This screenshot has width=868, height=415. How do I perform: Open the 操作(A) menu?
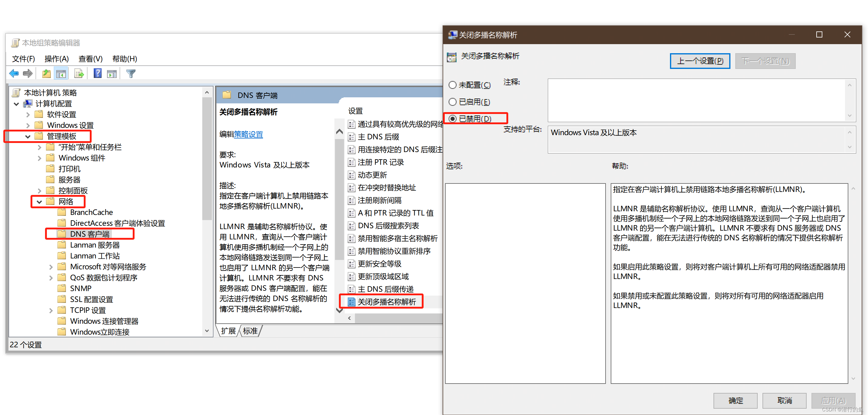(x=56, y=59)
